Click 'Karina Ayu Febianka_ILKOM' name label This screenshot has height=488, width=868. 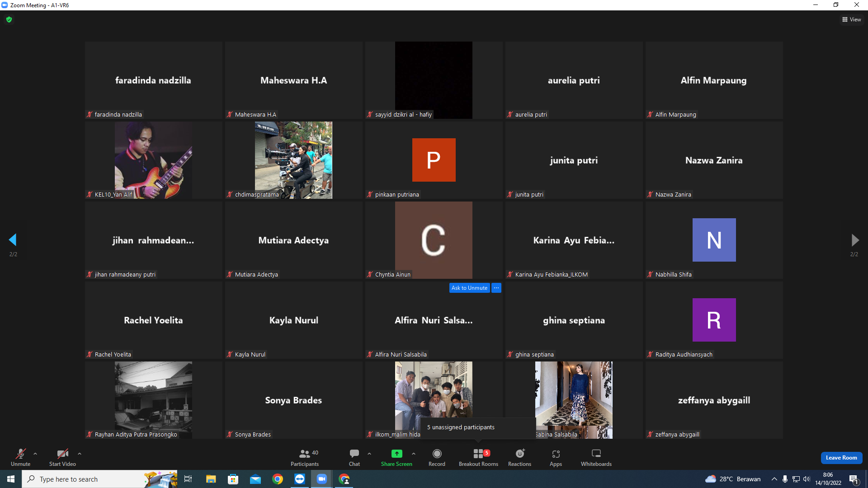click(552, 275)
